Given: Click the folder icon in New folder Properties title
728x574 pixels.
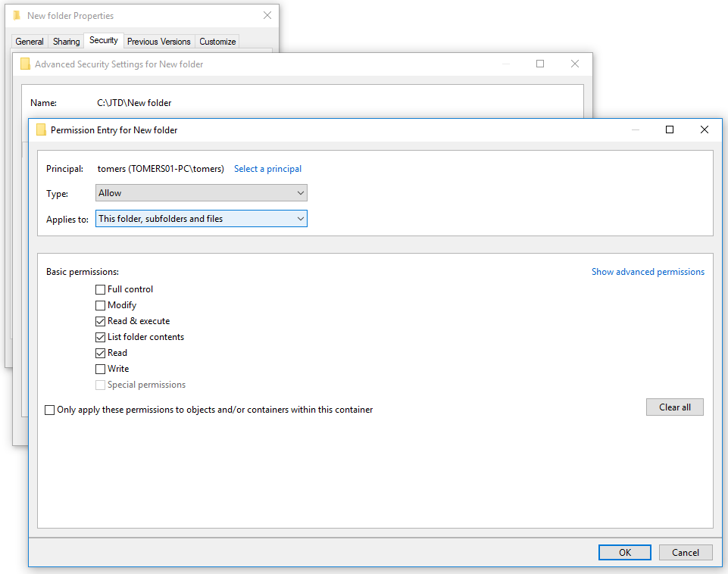Looking at the screenshot, I should coord(17,16).
